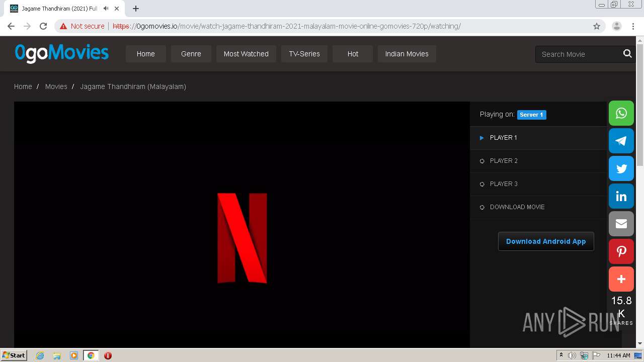The image size is (644, 362).
Task: Click the browser address bar URL
Action: tap(287, 26)
